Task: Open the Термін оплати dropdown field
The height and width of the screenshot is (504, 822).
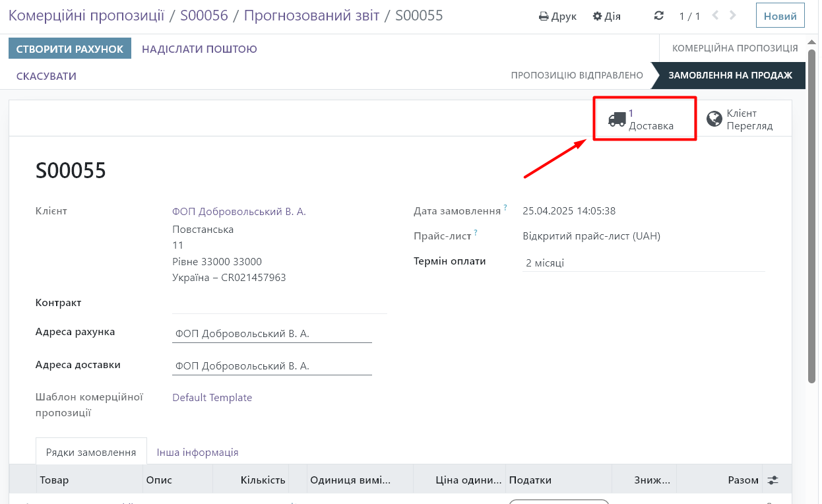Action: [x=643, y=263]
